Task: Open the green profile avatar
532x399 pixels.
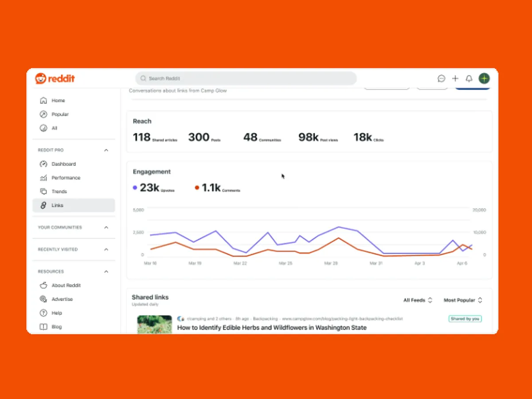Action: click(x=484, y=78)
